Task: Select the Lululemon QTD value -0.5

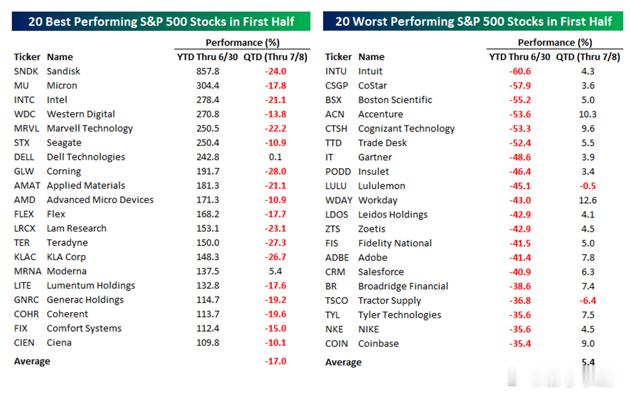Action: tap(588, 186)
